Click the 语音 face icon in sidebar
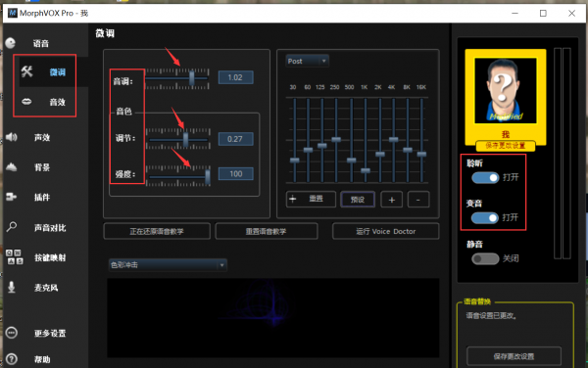This screenshot has height=368, width=588. tap(11, 43)
